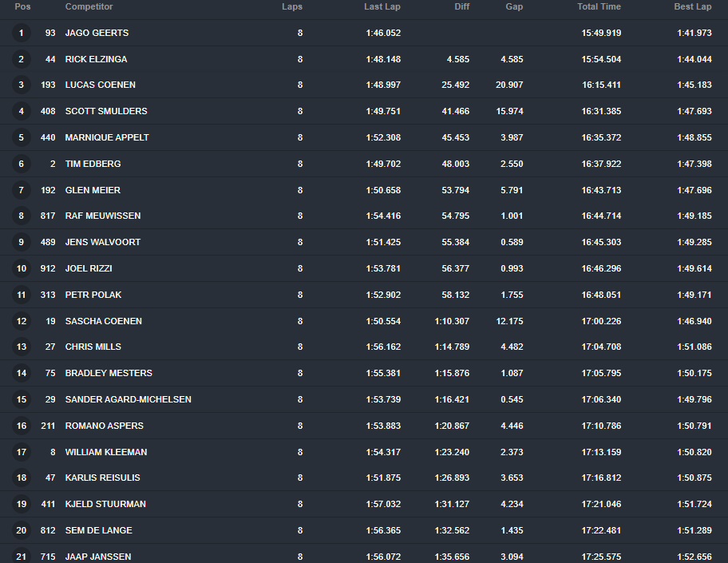Click the Gap column header
This screenshot has height=563, width=728.
coord(514,7)
